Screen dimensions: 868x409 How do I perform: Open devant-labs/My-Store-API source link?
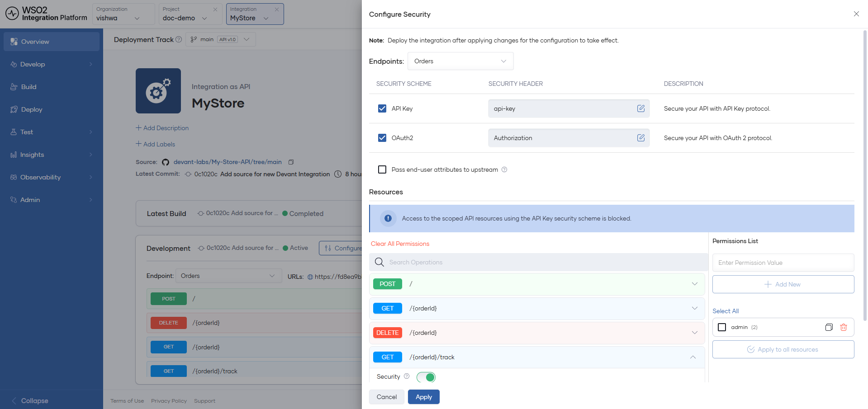[228, 162]
